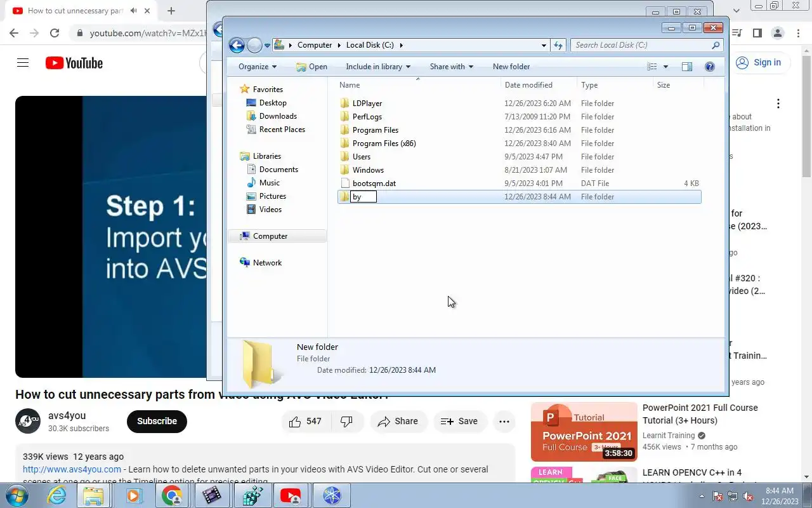Click the Share button under video

398,421
